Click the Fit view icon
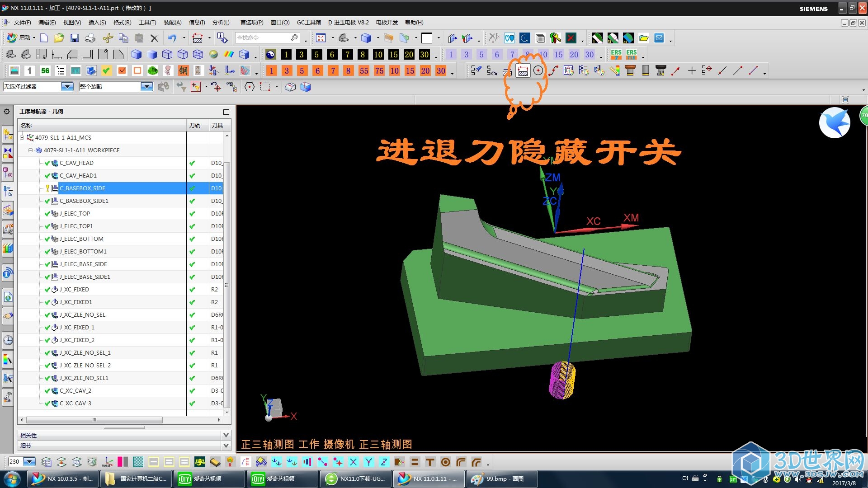 point(321,38)
